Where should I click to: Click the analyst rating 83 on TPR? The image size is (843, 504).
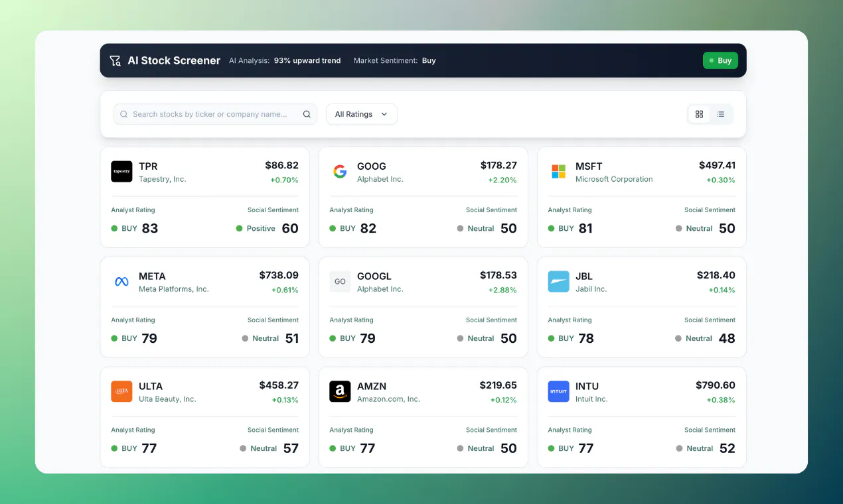[x=150, y=228]
